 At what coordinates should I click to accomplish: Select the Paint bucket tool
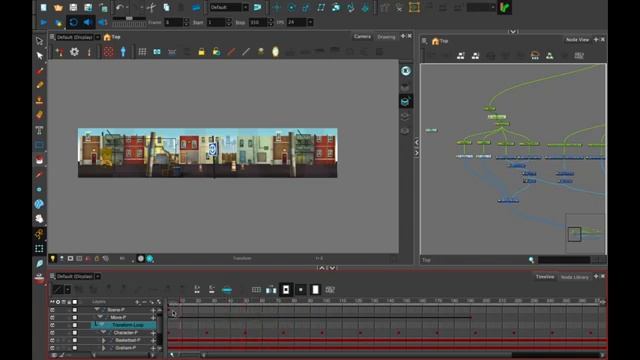39,160
